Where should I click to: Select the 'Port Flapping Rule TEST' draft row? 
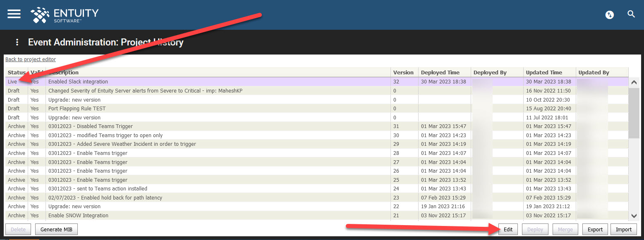(317, 109)
